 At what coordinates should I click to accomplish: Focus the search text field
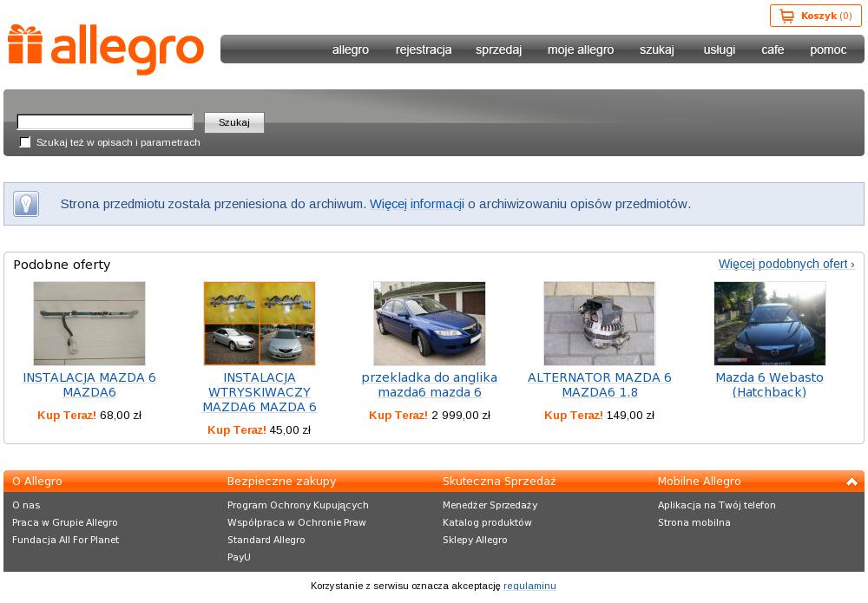tap(105, 121)
